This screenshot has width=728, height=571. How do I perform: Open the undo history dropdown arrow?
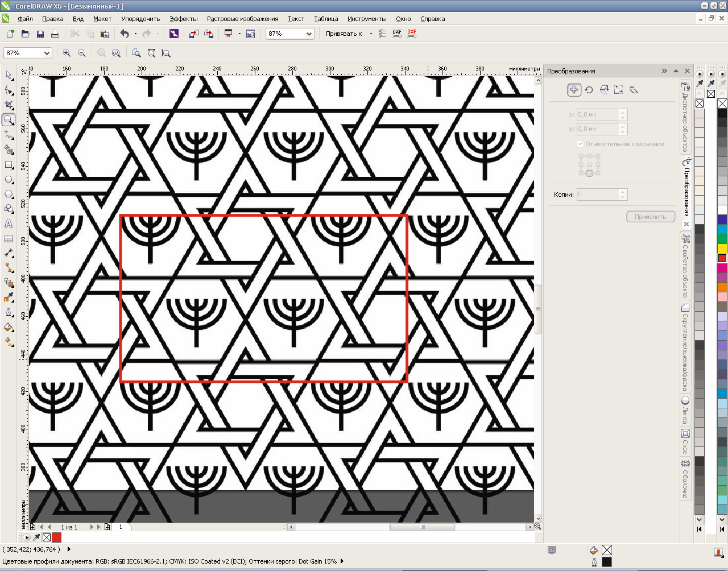pos(135,34)
